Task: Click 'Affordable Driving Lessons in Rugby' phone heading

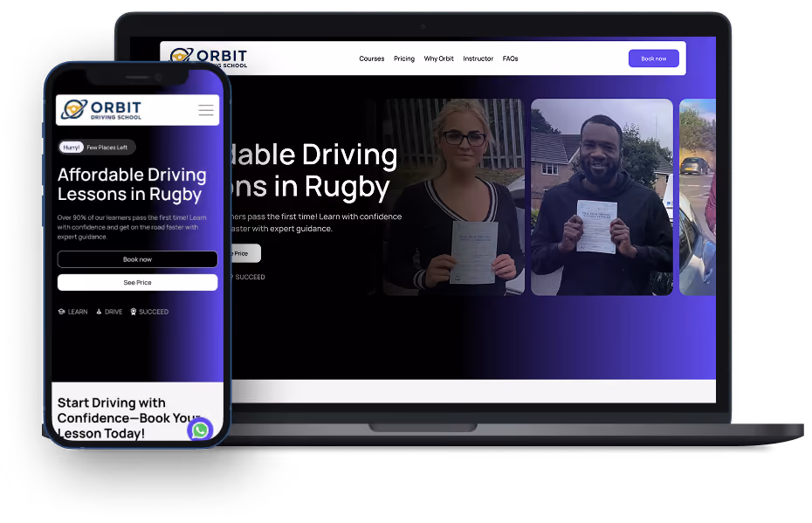Action: pyautogui.click(x=132, y=184)
